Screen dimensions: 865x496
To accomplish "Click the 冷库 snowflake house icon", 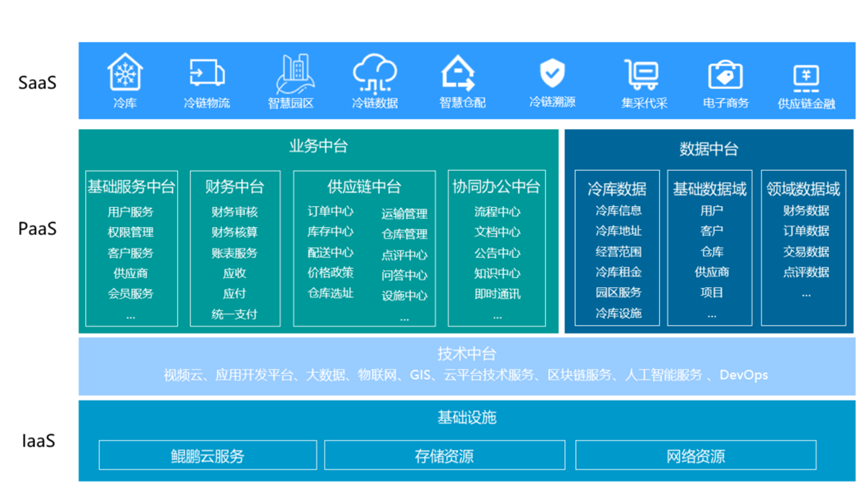I will (x=125, y=72).
